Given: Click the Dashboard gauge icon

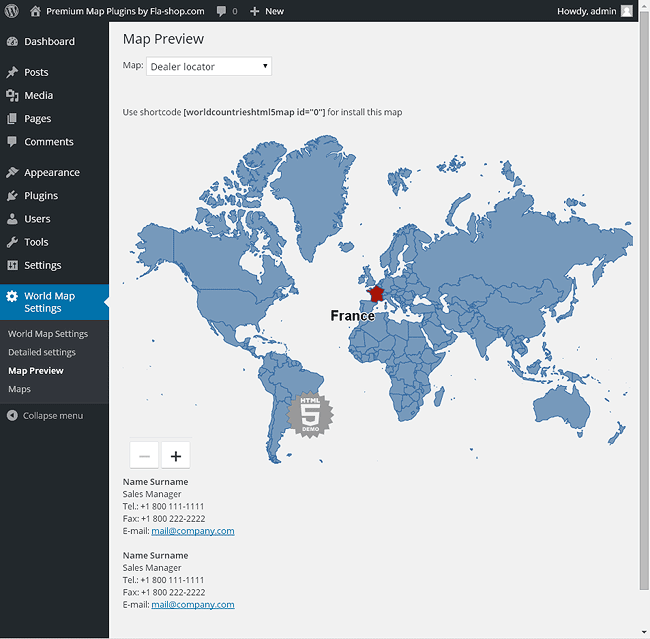Looking at the screenshot, I should (x=12, y=41).
